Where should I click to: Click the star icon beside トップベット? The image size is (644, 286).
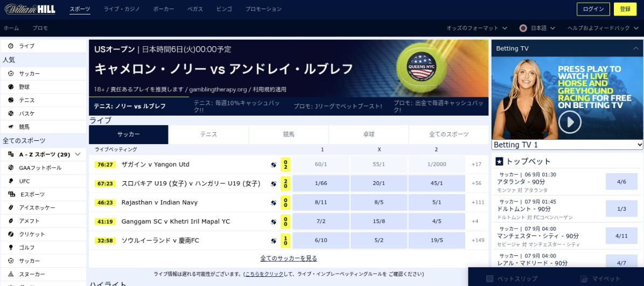pyautogui.click(x=500, y=161)
